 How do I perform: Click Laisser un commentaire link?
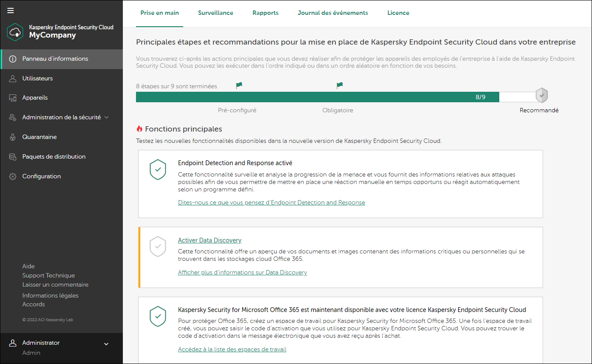pyautogui.click(x=56, y=285)
